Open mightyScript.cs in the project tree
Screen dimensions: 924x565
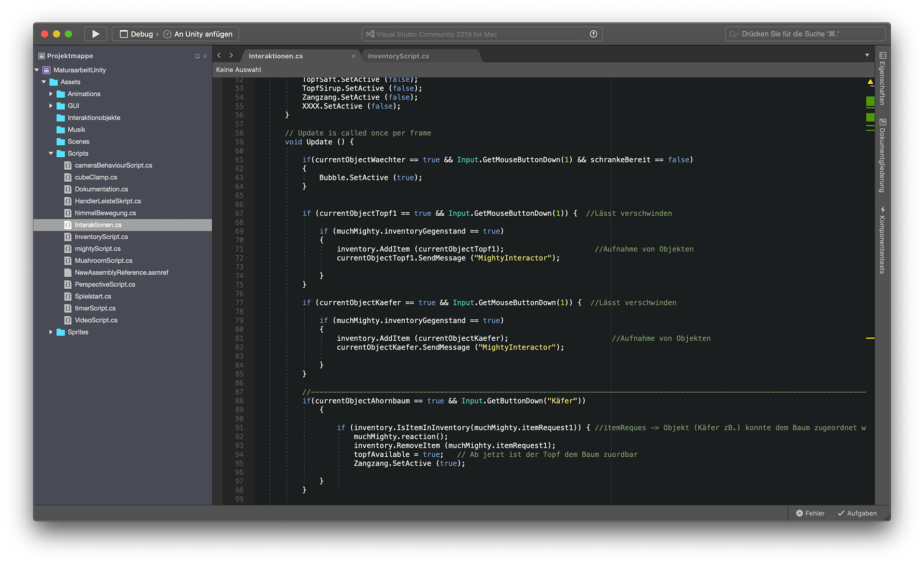pos(98,249)
